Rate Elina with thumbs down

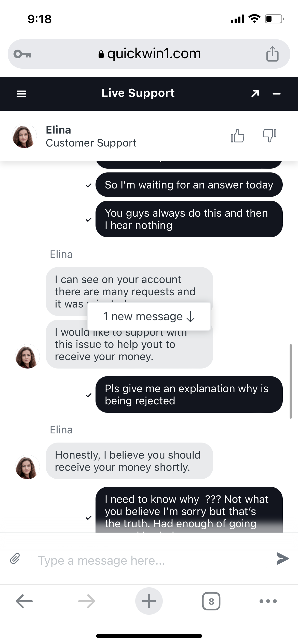pos(269,135)
